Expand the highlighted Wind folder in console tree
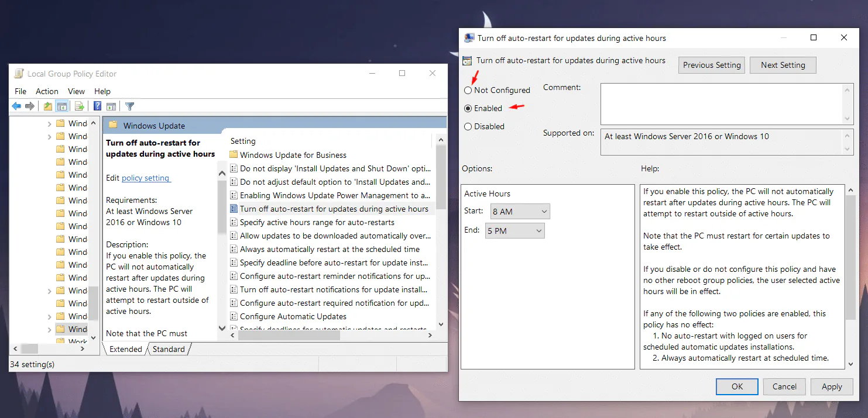Screen dimensions: 868x418 click(x=49, y=329)
